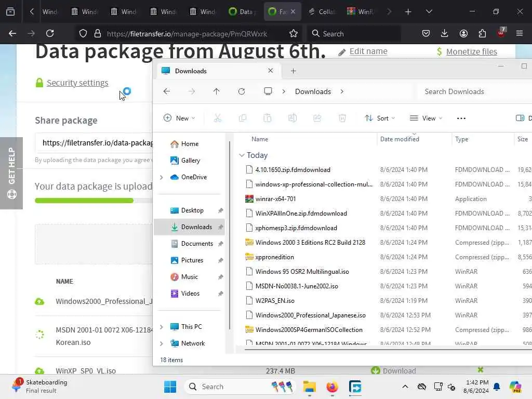Open the View dropdown in Explorer

[426, 118]
